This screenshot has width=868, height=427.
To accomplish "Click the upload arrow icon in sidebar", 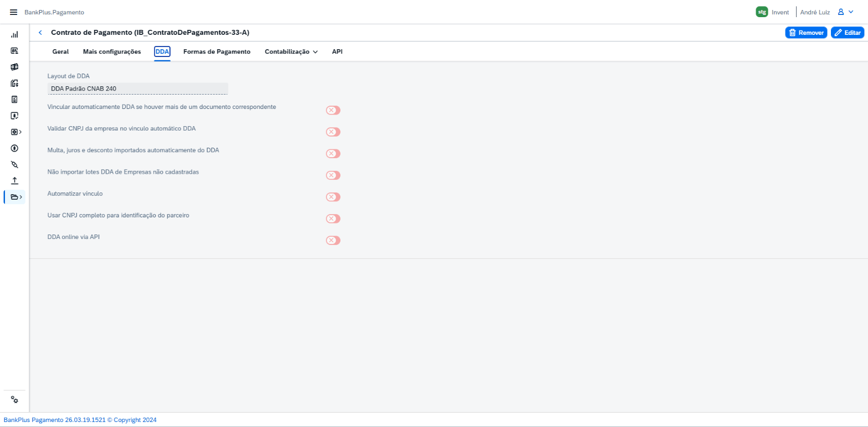I will [15, 180].
